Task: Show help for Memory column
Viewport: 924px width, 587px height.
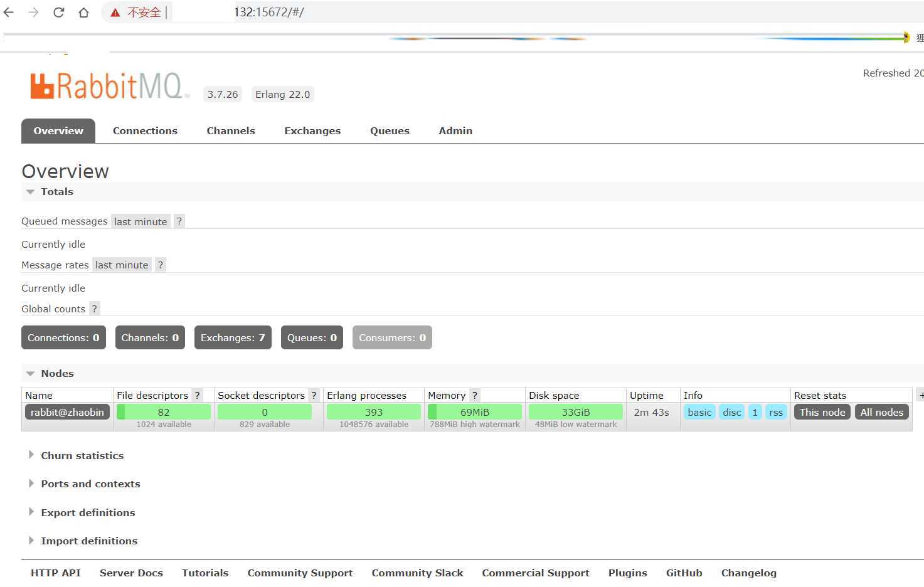Action: coord(475,396)
